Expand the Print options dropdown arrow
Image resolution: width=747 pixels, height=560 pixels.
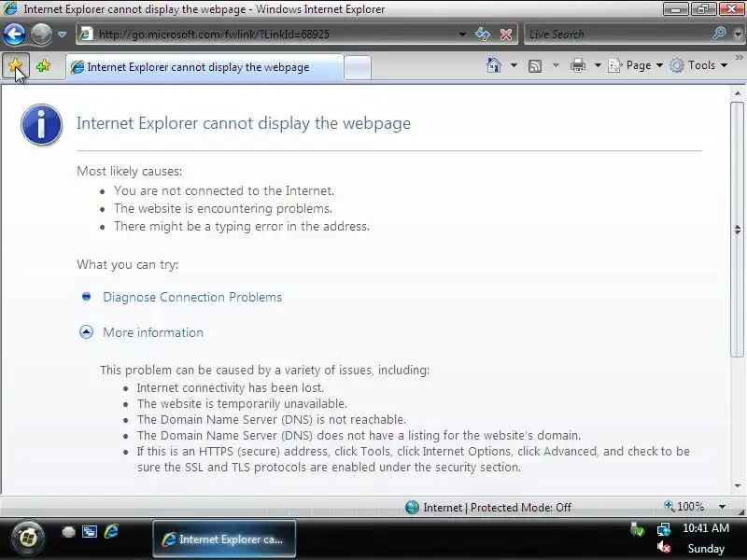(597, 65)
